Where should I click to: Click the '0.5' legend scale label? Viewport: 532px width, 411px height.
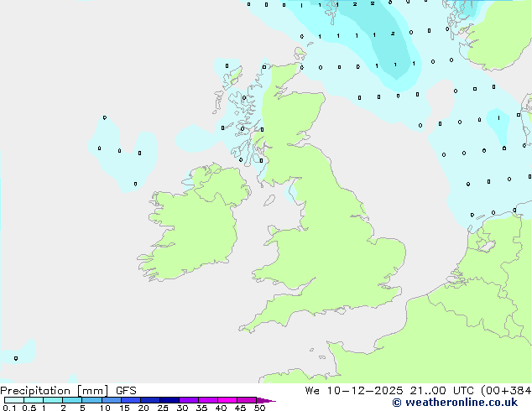point(29,408)
